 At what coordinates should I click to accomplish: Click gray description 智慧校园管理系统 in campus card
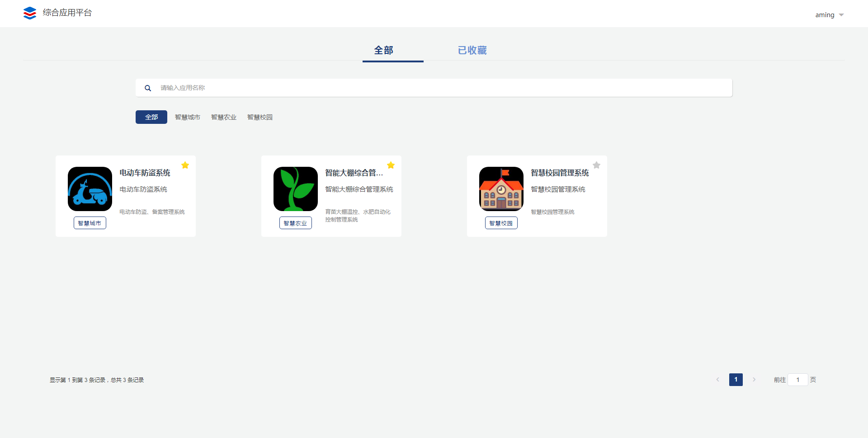click(x=552, y=212)
